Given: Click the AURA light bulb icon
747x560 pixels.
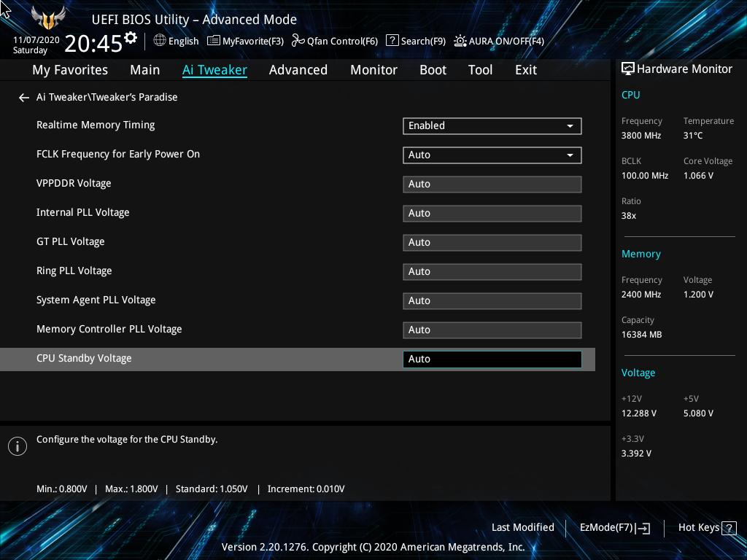Looking at the screenshot, I should click(460, 41).
